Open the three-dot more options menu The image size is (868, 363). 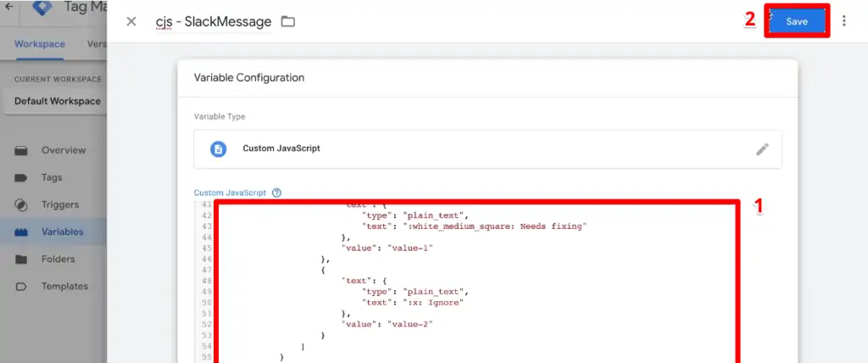(x=843, y=21)
